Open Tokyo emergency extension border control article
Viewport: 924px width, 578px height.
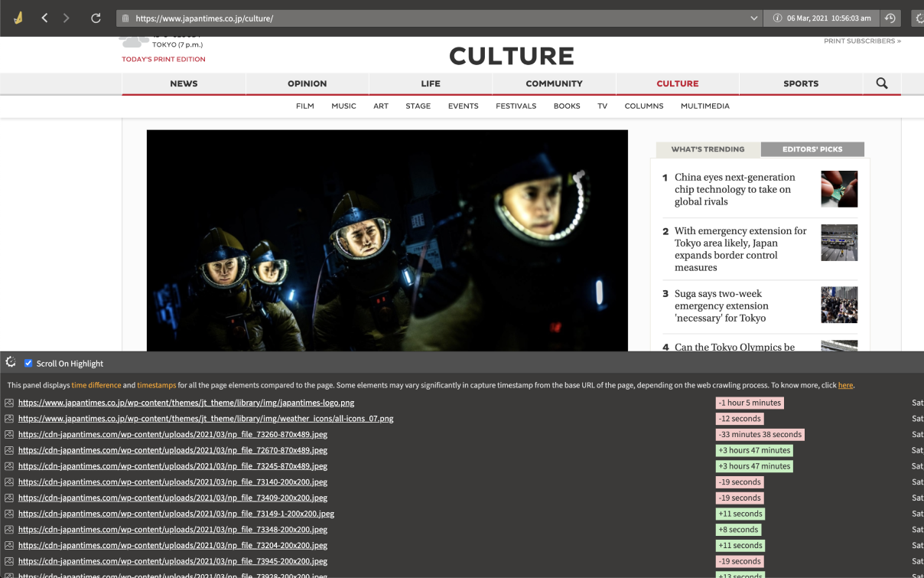740,249
